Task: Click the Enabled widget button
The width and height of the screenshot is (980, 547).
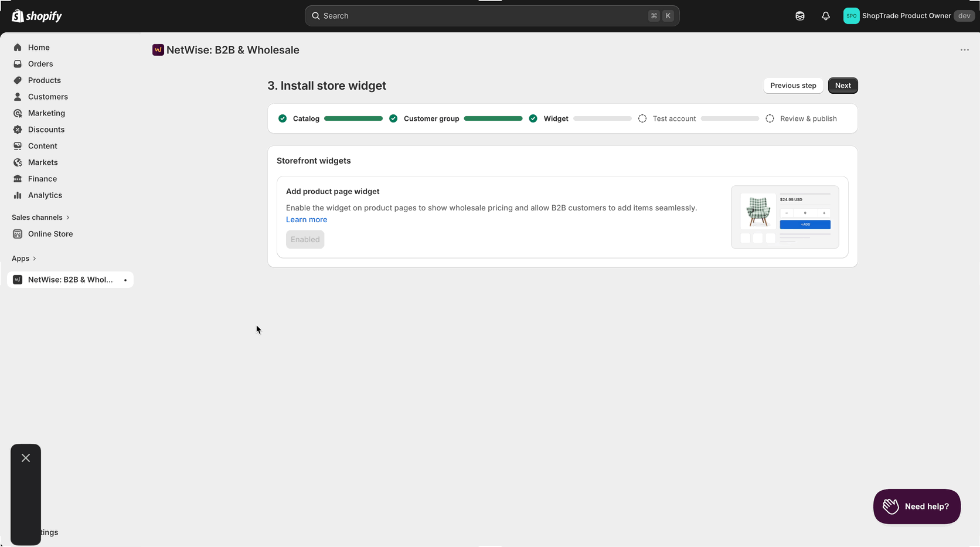Action: (x=305, y=239)
